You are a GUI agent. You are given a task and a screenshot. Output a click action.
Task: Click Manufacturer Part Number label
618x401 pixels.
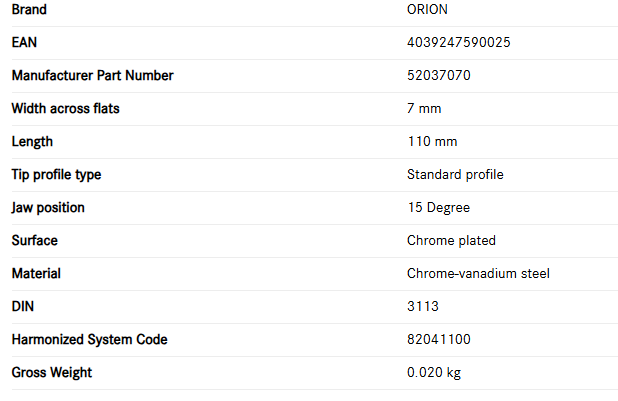click(93, 75)
